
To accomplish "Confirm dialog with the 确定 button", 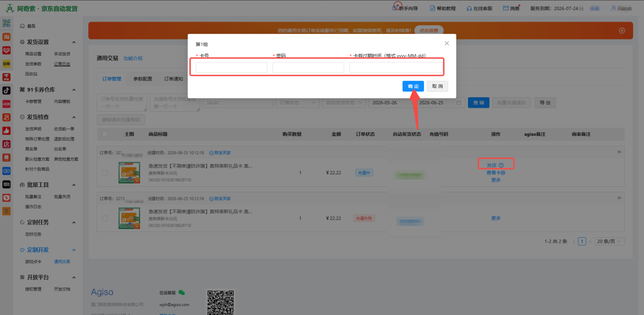I will (413, 86).
